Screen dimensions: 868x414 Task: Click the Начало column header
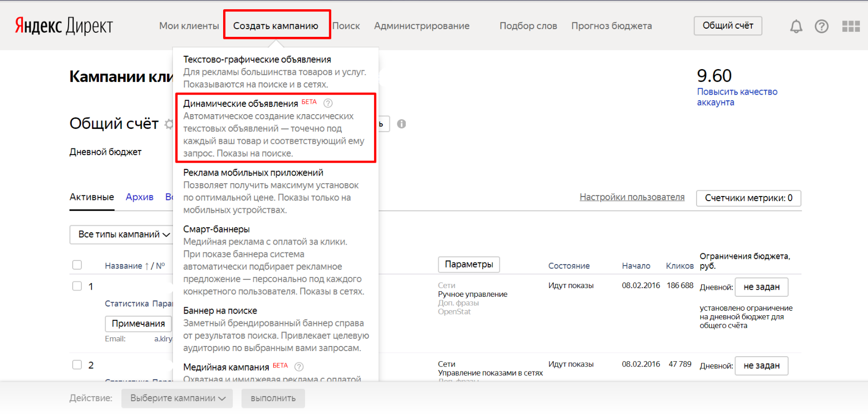[636, 266]
